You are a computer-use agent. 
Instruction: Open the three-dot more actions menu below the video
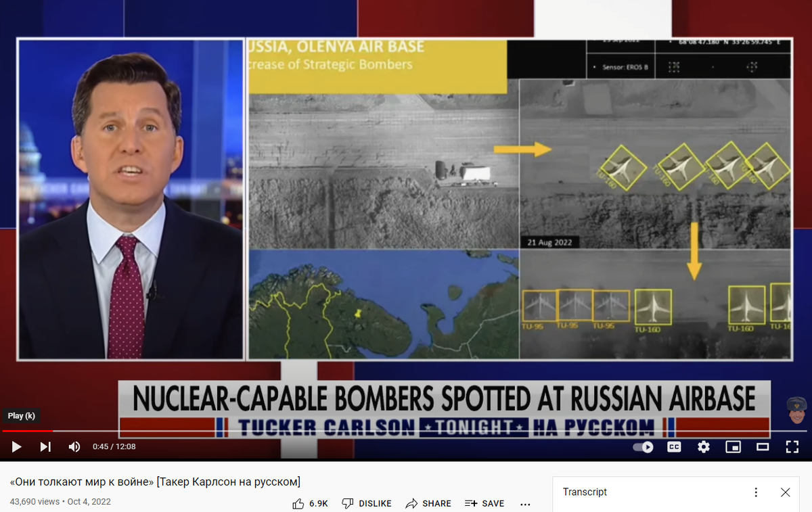pos(526,504)
